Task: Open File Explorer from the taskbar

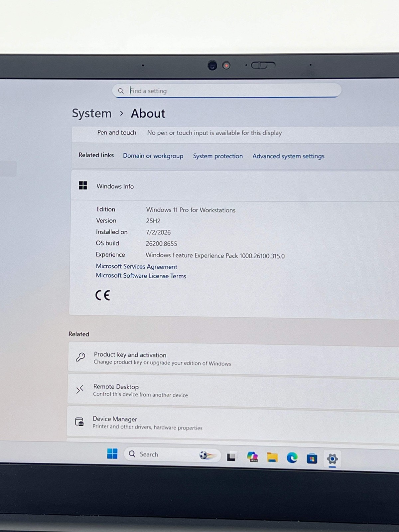Action: point(272,458)
